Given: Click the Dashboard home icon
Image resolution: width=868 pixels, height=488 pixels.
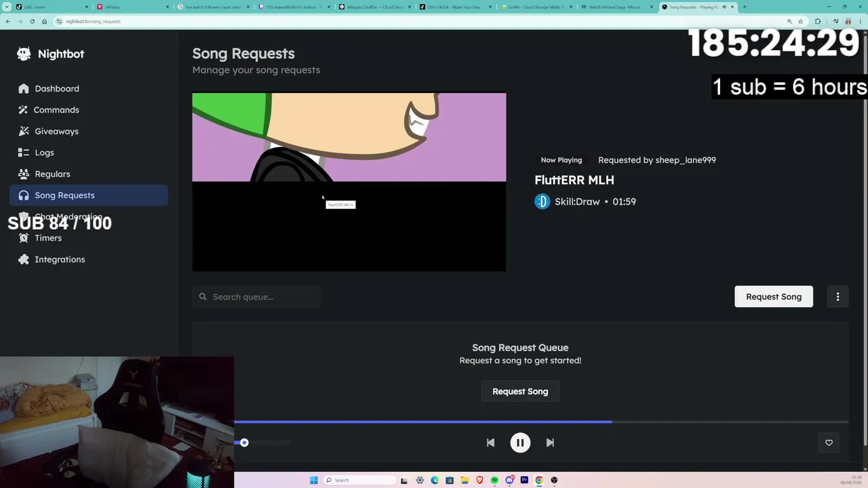Looking at the screenshot, I should tap(24, 88).
